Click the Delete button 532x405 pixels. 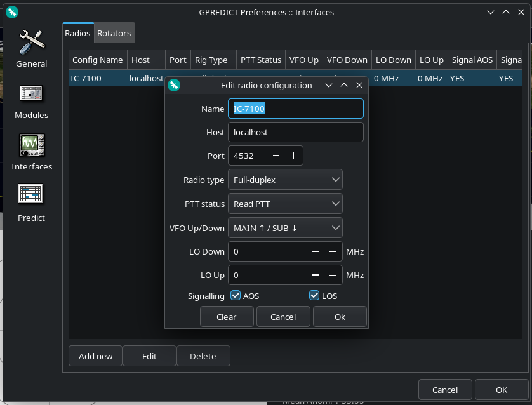pos(203,356)
